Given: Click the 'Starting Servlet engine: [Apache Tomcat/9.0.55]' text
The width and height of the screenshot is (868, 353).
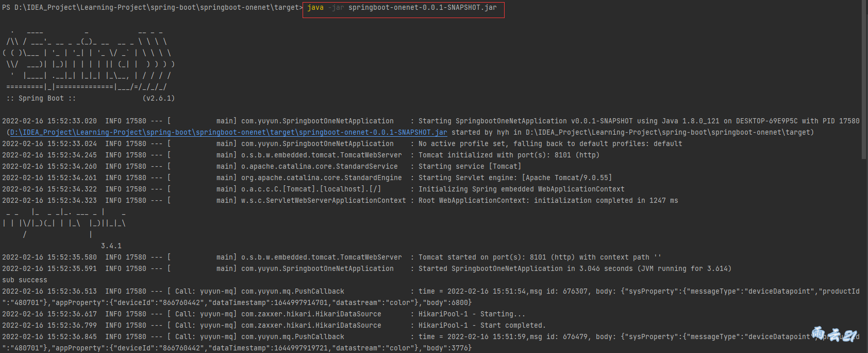Looking at the screenshot, I should (x=515, y=178).
